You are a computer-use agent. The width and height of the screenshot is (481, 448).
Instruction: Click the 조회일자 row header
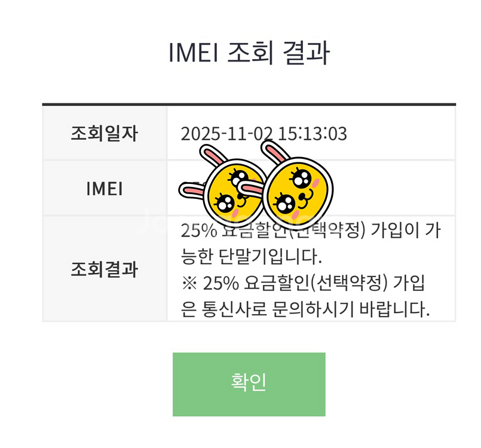pos(105,133)
